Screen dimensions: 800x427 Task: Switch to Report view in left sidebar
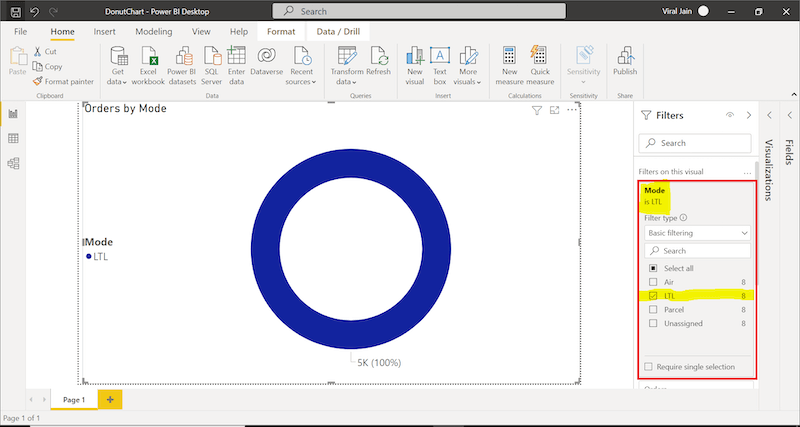[x=13, y=114]
